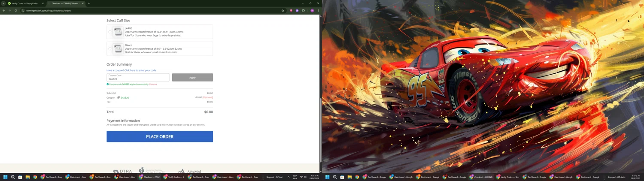Click the Apply coupon button
The height and width of the screenshot is (181, 644).
192,77
